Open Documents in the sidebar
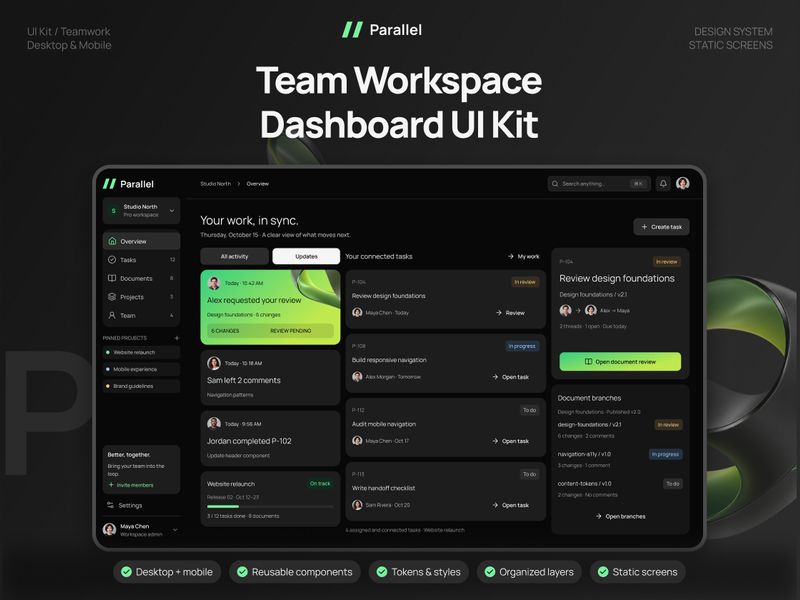Image resolution: width=800 pixels, height=600 pixels. coord(141,278)
